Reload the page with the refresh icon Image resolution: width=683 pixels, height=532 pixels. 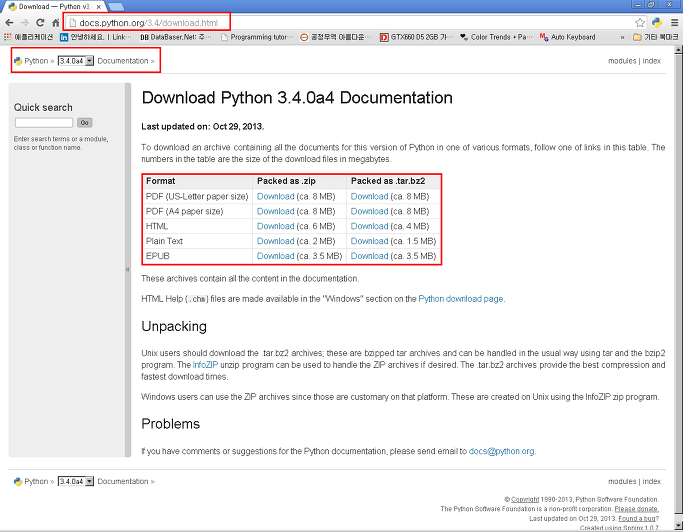40,23
